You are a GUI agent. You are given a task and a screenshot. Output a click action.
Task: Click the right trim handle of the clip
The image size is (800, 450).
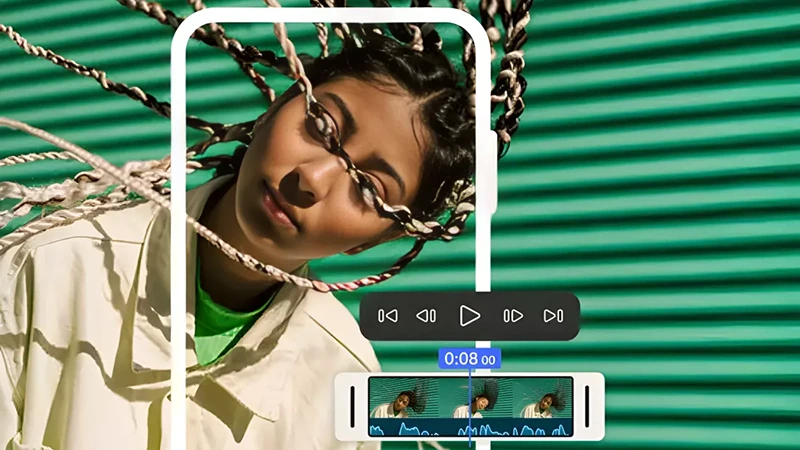[587, 407]
